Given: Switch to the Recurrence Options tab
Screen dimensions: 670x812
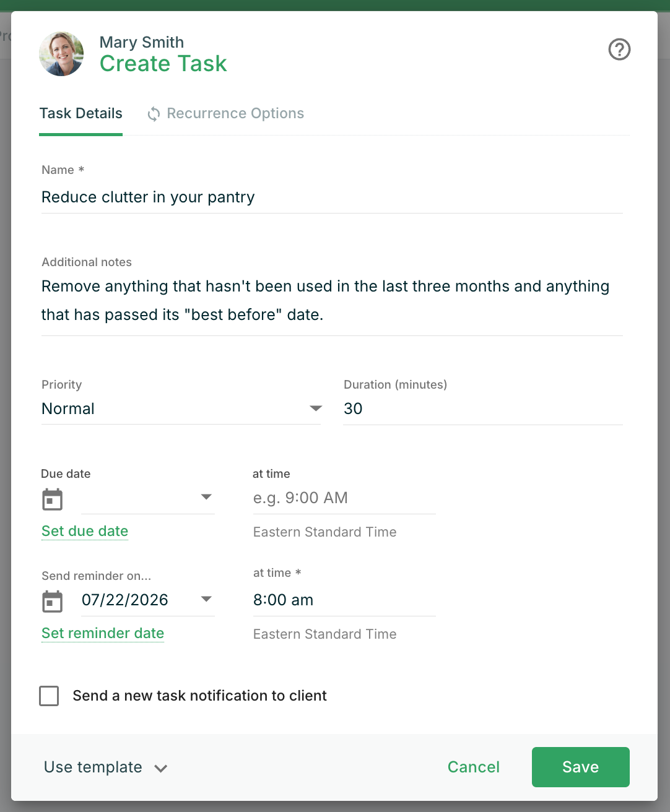Looking at the screenshot, I should [225, 114].
